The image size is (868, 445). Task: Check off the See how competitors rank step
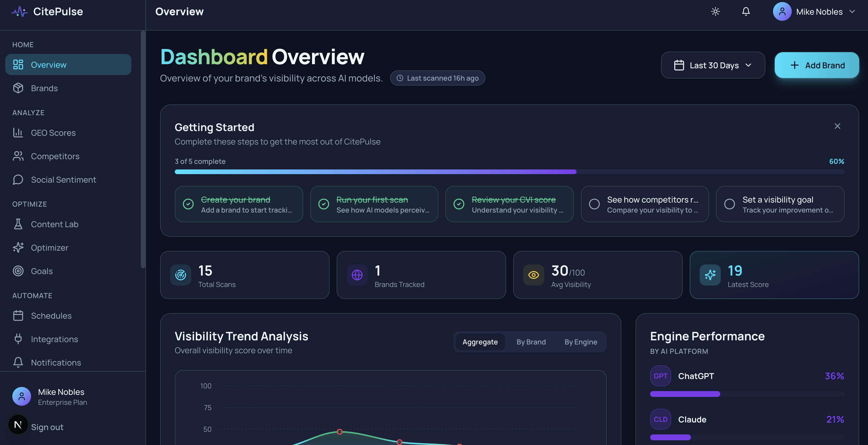[594, 204]
